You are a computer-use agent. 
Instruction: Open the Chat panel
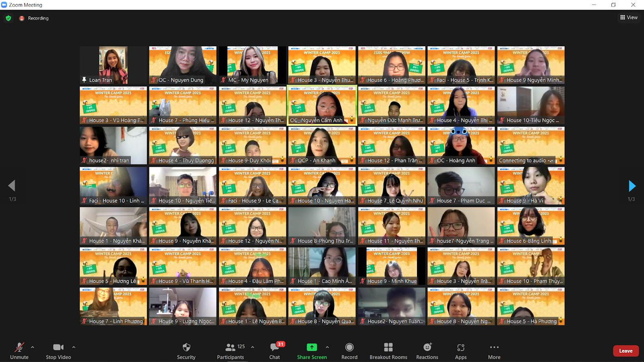(x=274, y=351)
